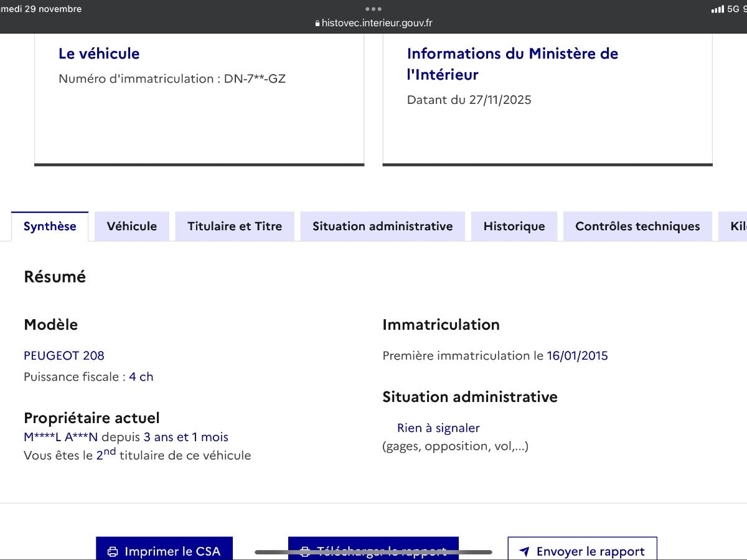Click the paper plane icon on Envoyer le rapport

(x=524, y=551)
